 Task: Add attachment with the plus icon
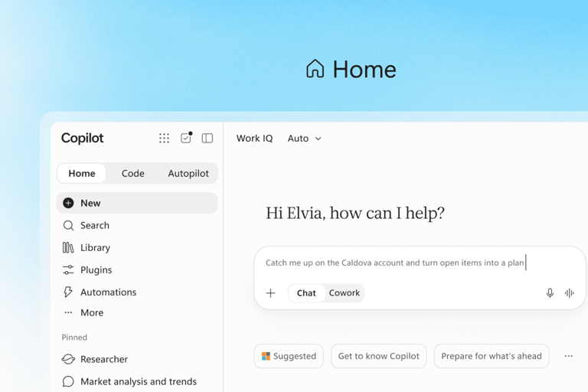(270, 293)
